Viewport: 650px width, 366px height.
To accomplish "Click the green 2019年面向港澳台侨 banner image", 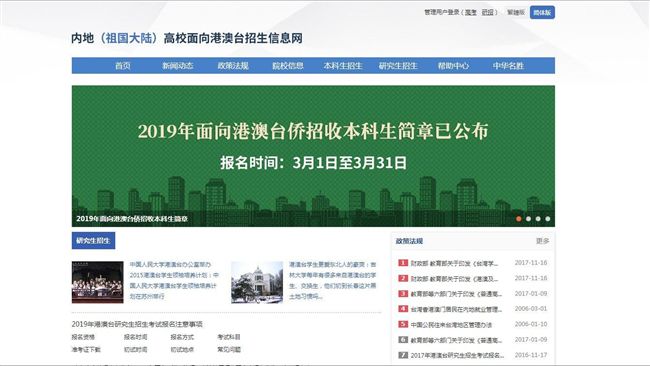I will (x=313, y=156).
